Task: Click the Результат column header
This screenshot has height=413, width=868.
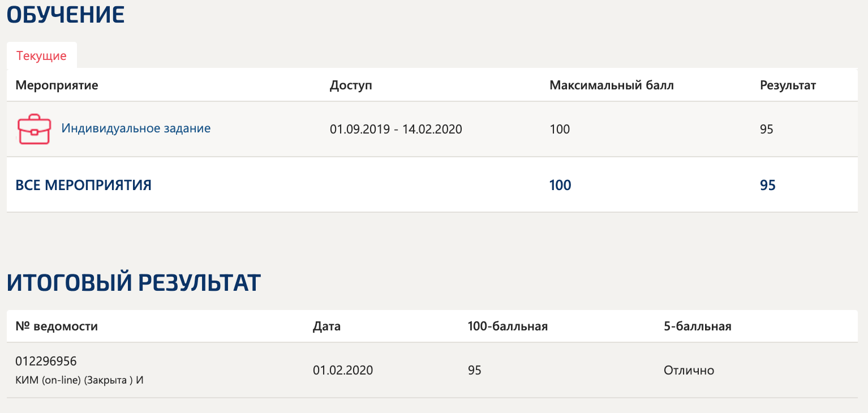Action: coord(788,85)
